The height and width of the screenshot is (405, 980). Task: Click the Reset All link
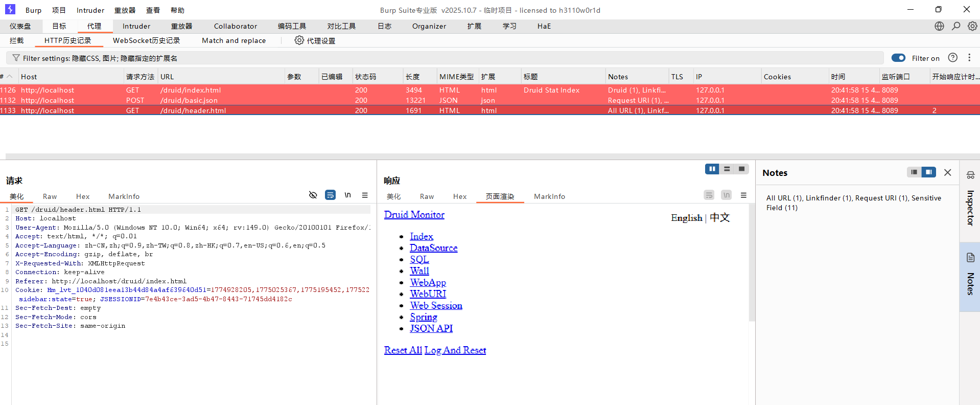[403, 350]
